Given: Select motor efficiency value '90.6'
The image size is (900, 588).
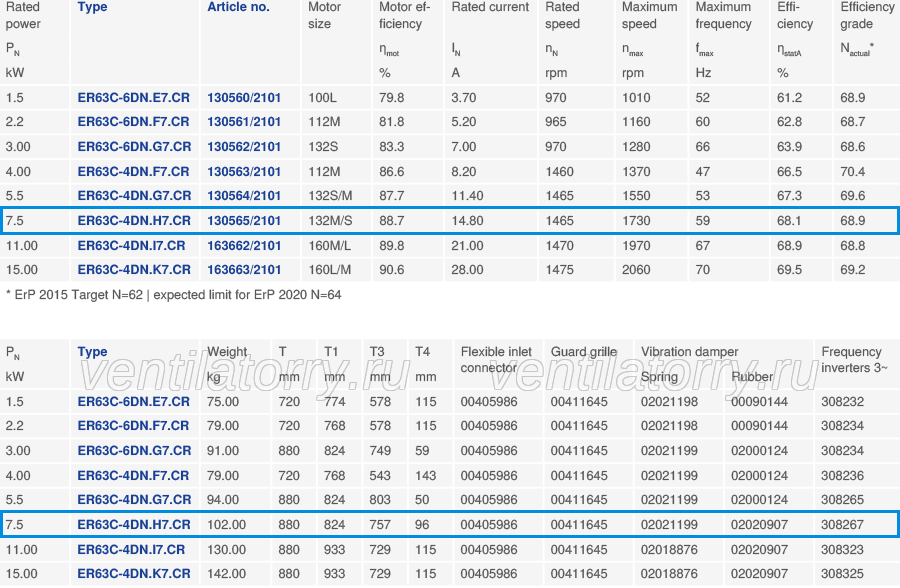Looking at the screenshot, I should click(x=391, y=270).
